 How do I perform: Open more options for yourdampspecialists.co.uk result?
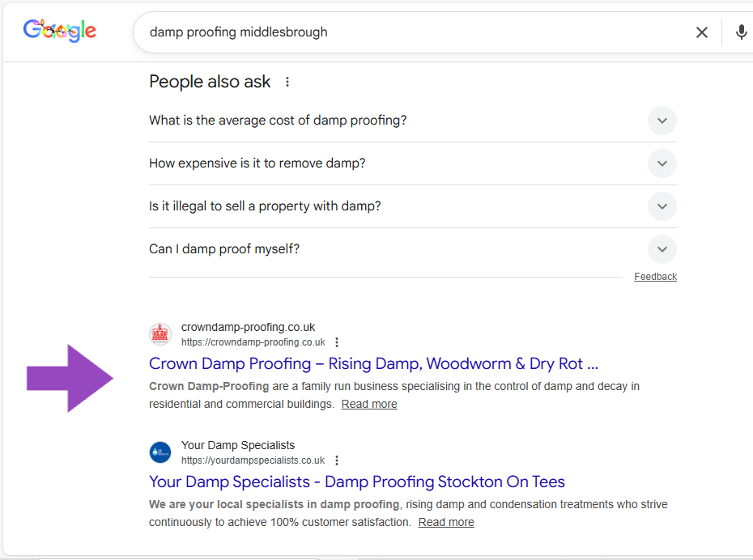[338, 460]
